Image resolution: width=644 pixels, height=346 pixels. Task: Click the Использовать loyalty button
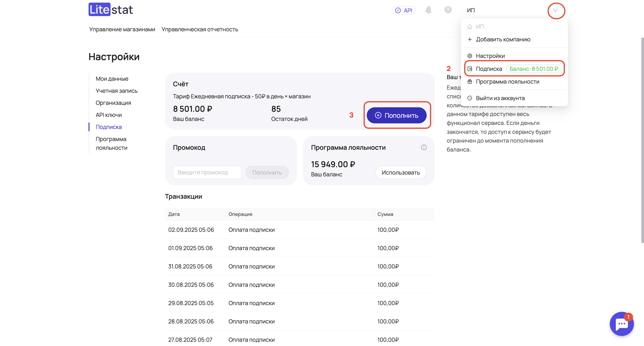click(x=400, y=172)
